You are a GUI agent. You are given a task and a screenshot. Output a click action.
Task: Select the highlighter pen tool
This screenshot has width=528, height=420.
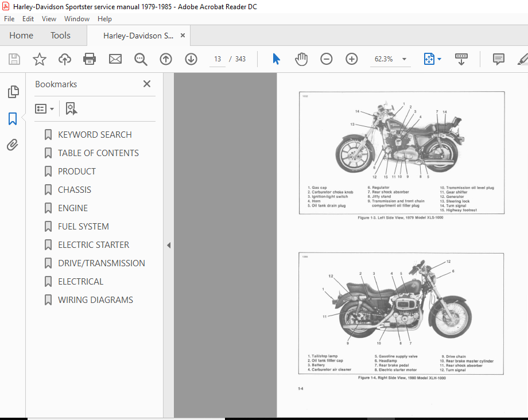[x=523, y=59]
